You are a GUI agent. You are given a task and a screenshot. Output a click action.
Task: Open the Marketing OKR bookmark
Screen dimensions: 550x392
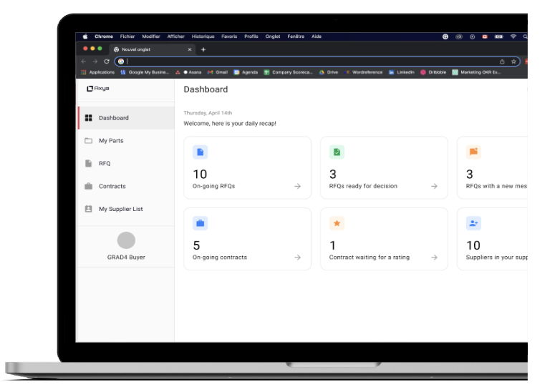476,72
